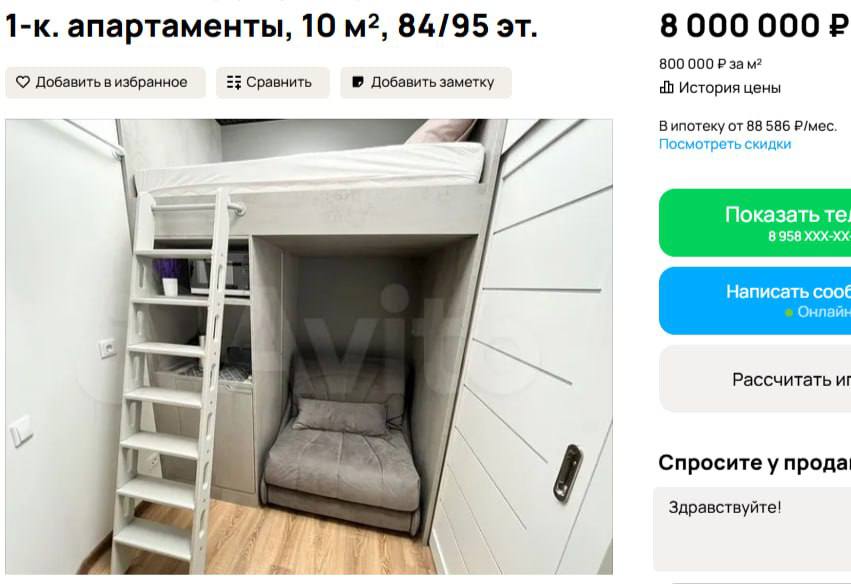Open the apartment loft-bed photo
851x584 pixels.
(x=309, y=346)
